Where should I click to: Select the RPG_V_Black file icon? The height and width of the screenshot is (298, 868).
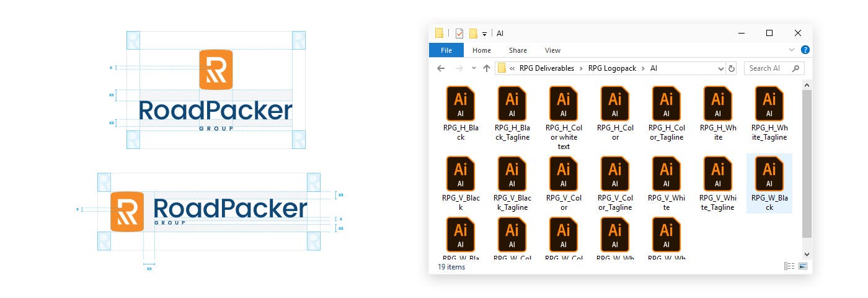[x=461, y=173]
